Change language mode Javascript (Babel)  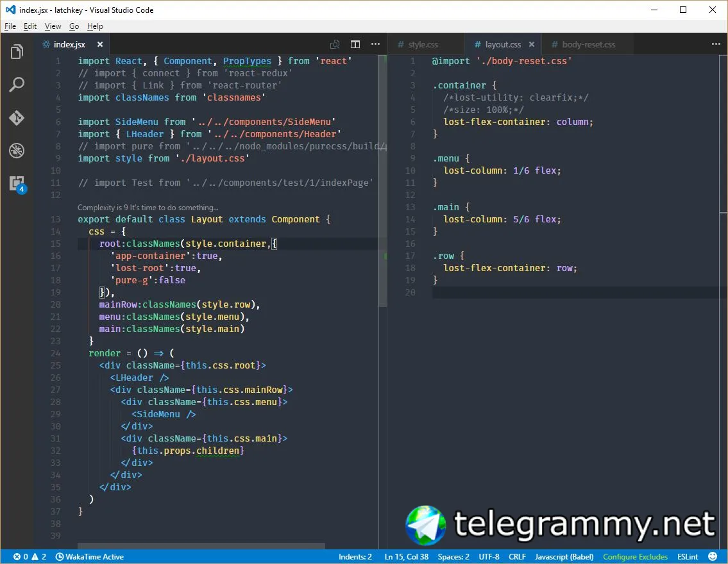tap(564, 557)
